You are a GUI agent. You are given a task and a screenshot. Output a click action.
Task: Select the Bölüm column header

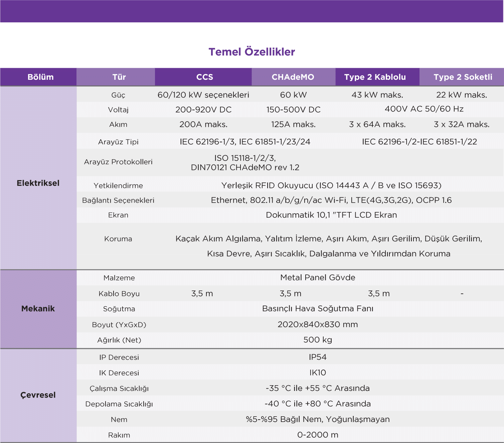(40, 77)
